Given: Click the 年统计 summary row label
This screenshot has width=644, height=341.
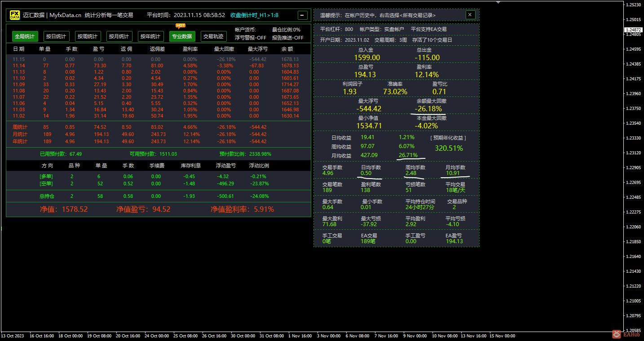Looking at the screenshot, I should tap(20, 141).
